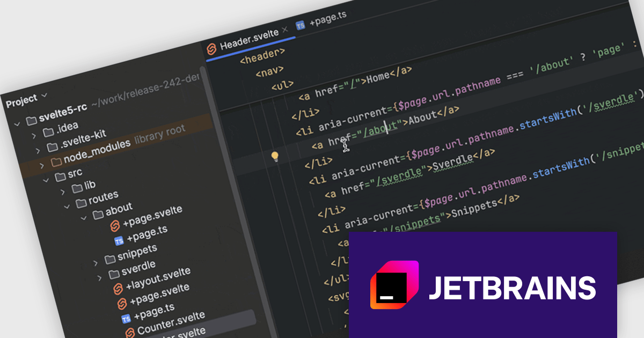Click the .idea folder icon
The image size is (644, 338).
click(x=48, y=132)
